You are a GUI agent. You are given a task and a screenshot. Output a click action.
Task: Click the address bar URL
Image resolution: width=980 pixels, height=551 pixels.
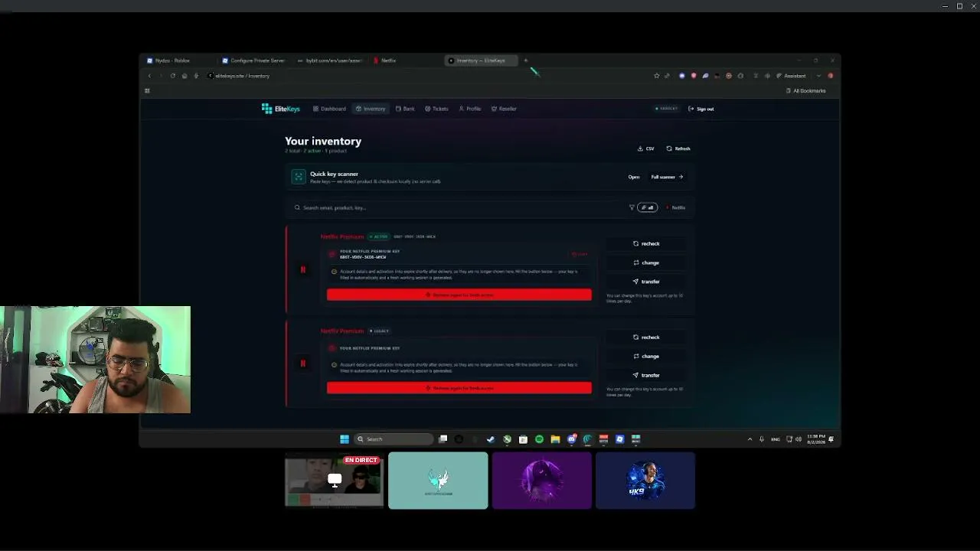[242, 76]
